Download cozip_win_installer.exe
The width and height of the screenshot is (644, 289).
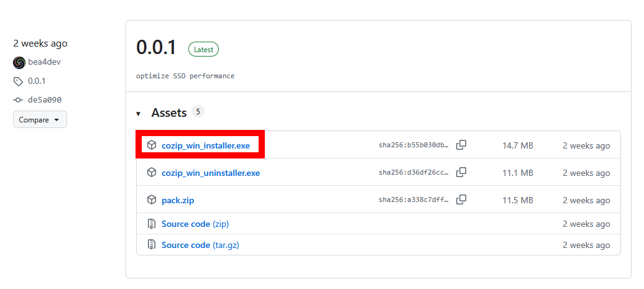click(205, 145)
